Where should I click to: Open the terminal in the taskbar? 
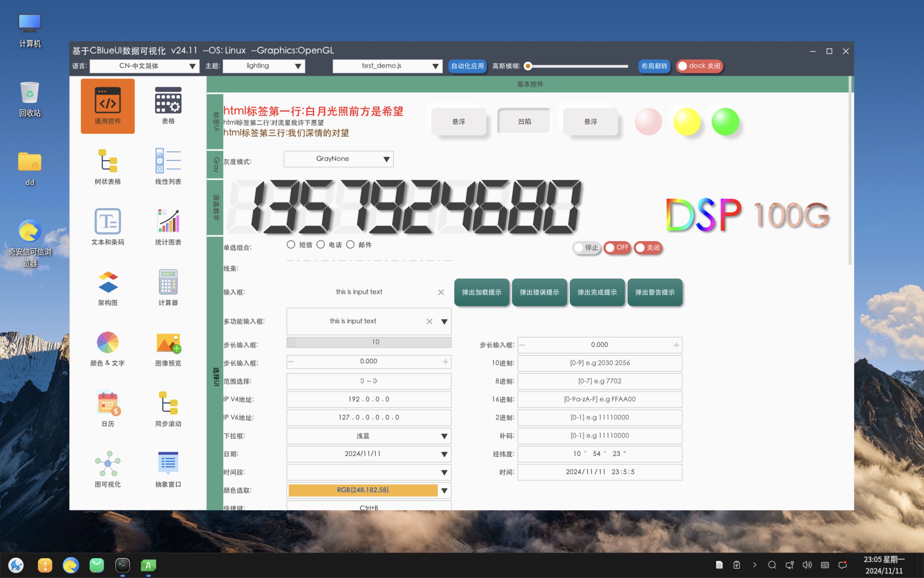(x=123, y=565)
